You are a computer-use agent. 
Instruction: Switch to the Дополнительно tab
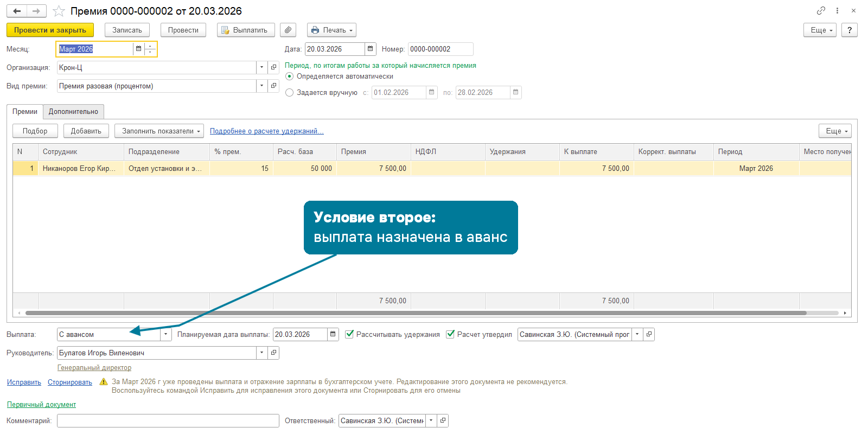point(73,112)
